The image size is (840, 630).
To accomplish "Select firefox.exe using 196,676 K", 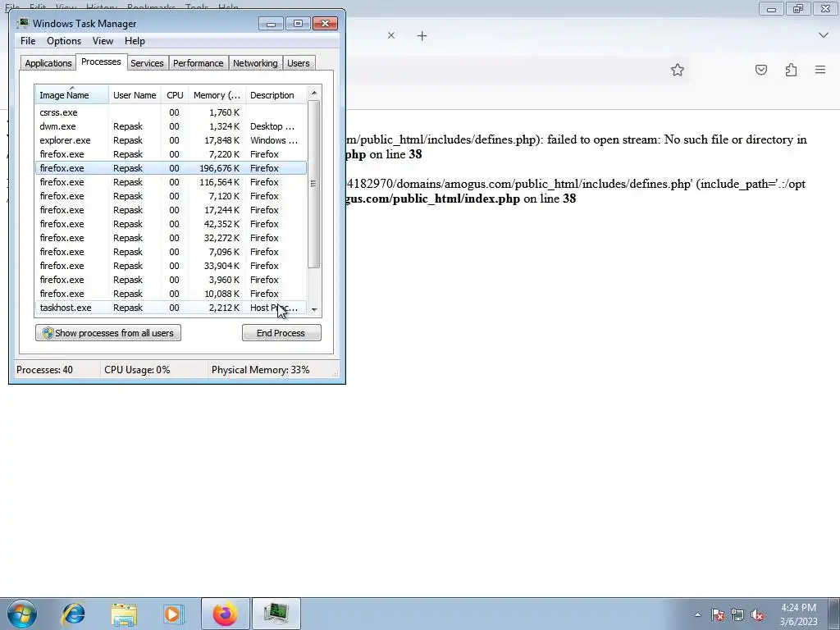I will [171, 168].
